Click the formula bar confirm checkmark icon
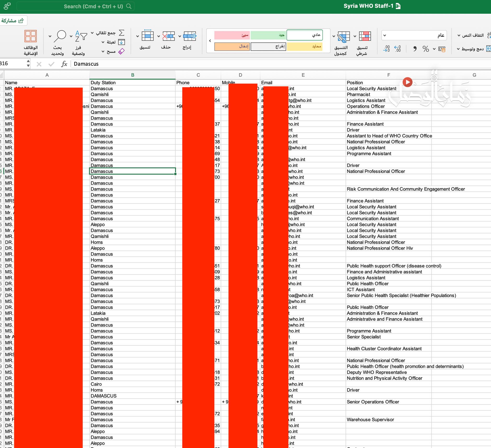 pyautogui.click(x=51, y=64)
